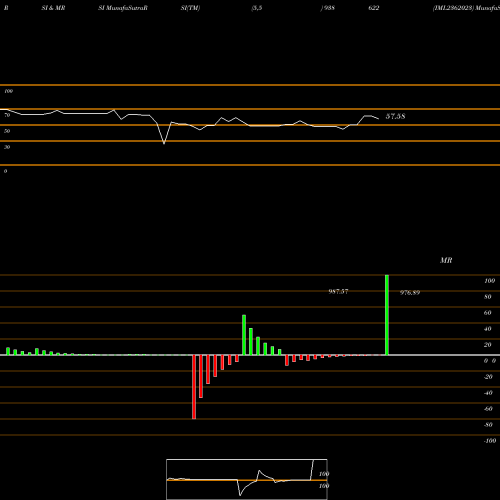
Task: Click the MRSI axis label 80
Action: (x=488, y=296)
